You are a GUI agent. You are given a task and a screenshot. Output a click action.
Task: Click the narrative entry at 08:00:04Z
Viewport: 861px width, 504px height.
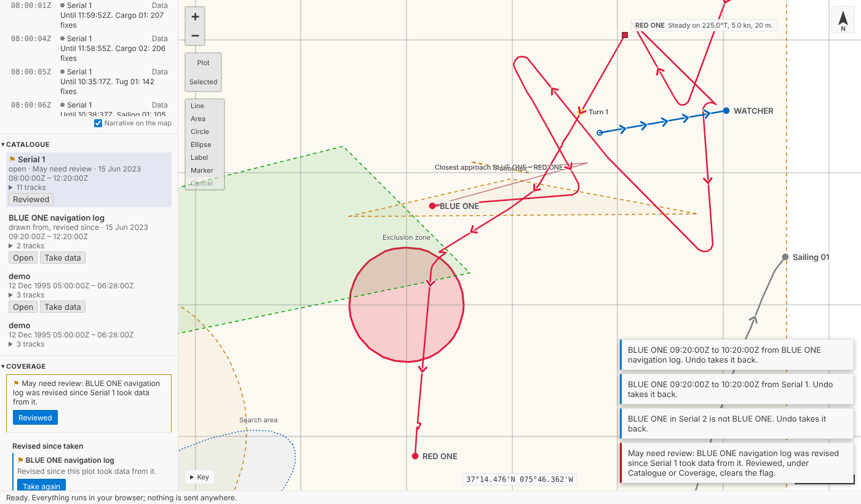[x=89, y=49]
